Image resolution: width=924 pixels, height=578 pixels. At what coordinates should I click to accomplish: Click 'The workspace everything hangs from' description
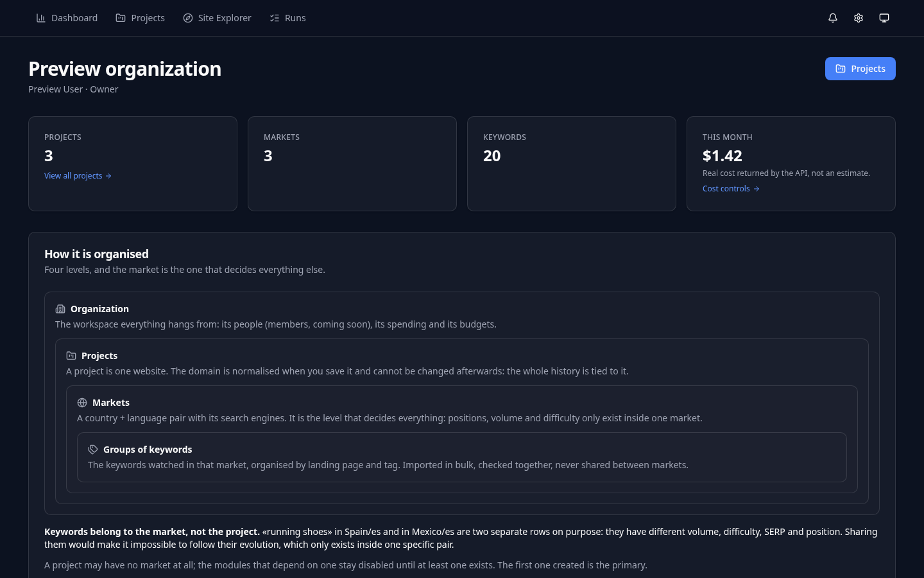pyautogui.click(x=276, y=324)
